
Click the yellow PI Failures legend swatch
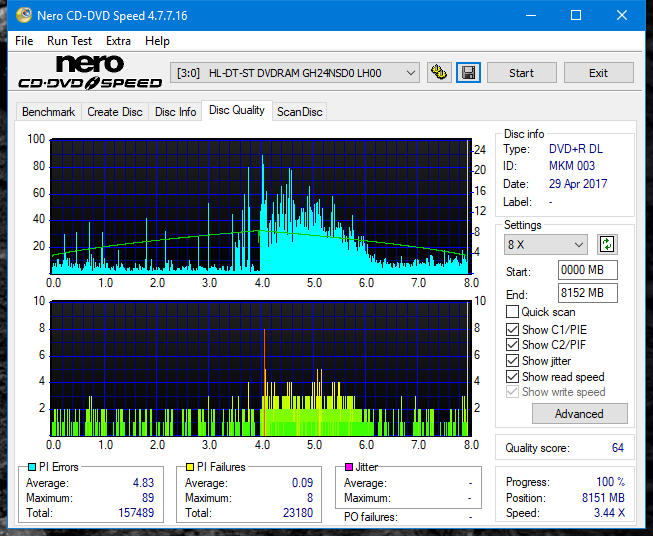click(190, 467)
